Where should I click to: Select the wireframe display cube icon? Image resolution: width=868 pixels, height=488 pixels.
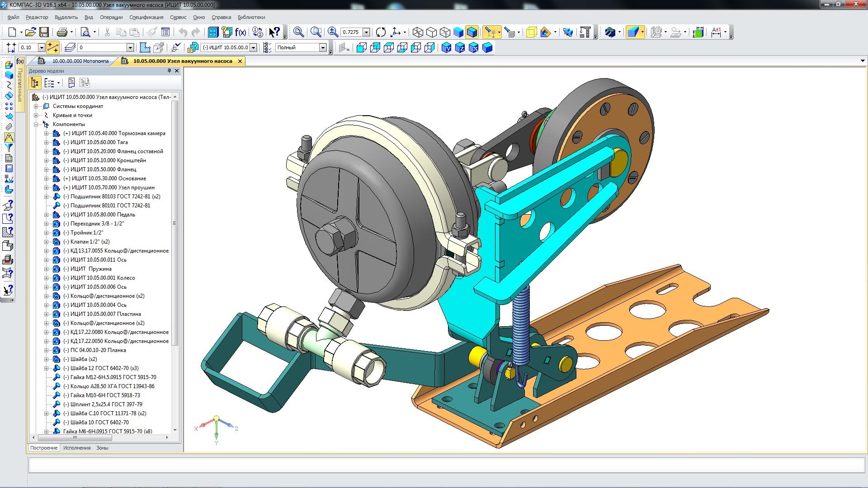click(418, 32)
